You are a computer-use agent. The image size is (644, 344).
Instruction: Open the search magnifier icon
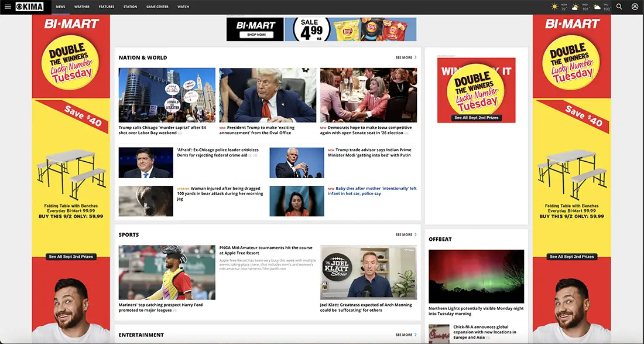pyautogui.click(x=619, y=6)
